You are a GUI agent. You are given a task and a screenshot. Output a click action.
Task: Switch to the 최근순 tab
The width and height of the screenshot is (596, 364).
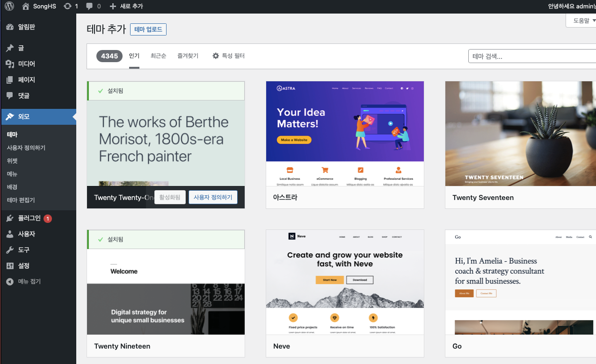tap(158, 56)
